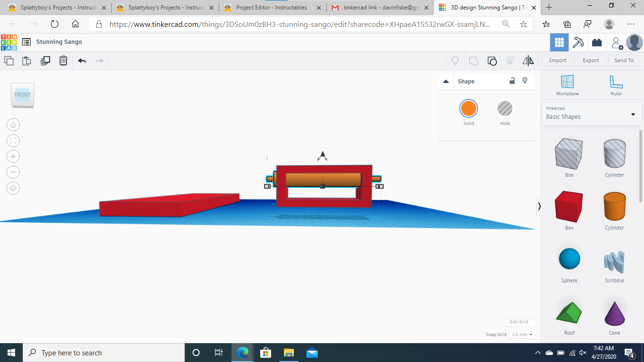This screenshot has height=362, width=644.
Task: Fit all in view
Action: (x=13, y=140)
